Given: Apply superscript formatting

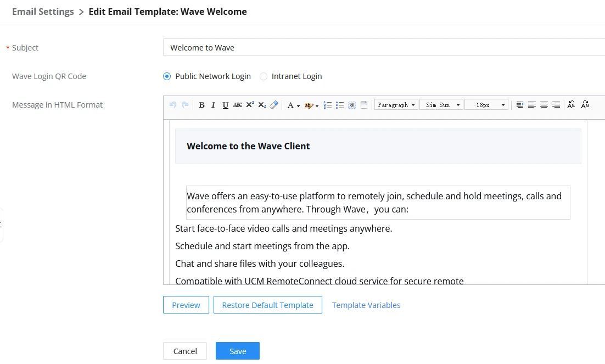Looking at the screenshot, I should point(250,105).
